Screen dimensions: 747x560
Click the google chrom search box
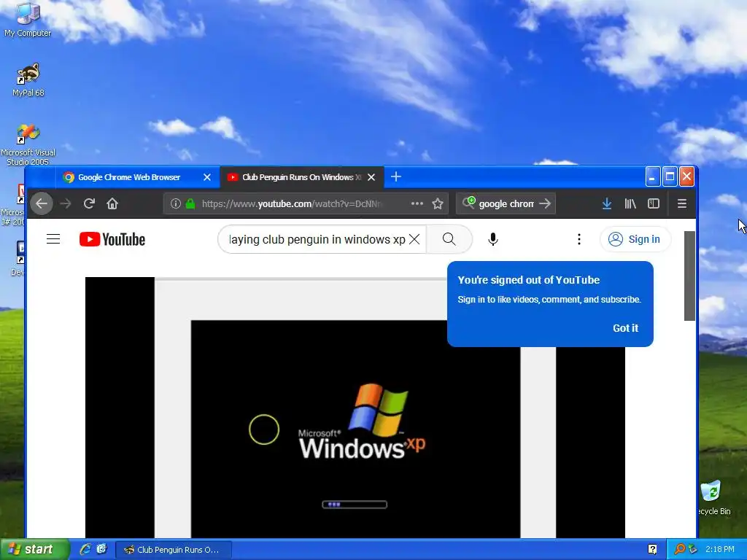click(x=506, y=204)
